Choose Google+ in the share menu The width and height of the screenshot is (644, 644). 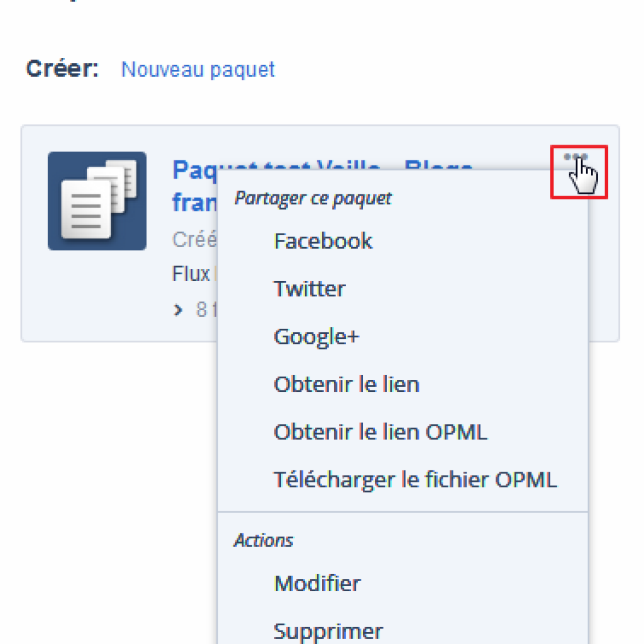316,337
